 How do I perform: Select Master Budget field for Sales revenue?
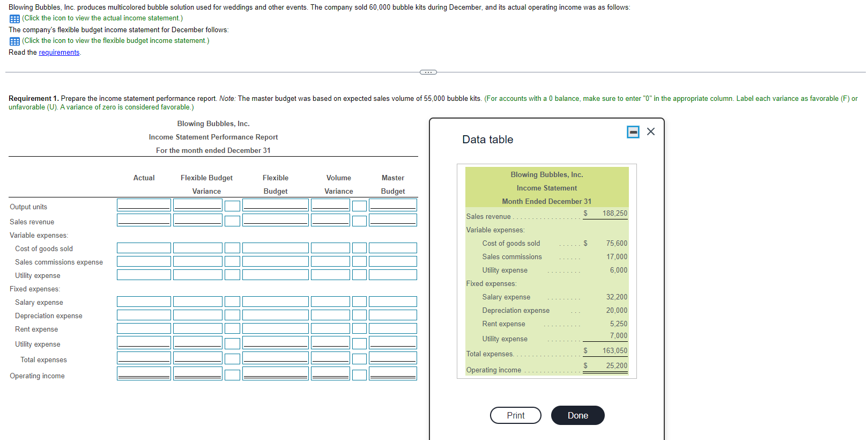tap(393, 220)
